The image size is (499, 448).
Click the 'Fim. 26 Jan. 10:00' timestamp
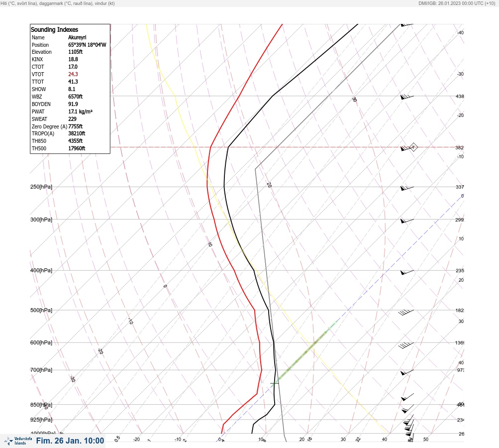[x=70, y=441]
